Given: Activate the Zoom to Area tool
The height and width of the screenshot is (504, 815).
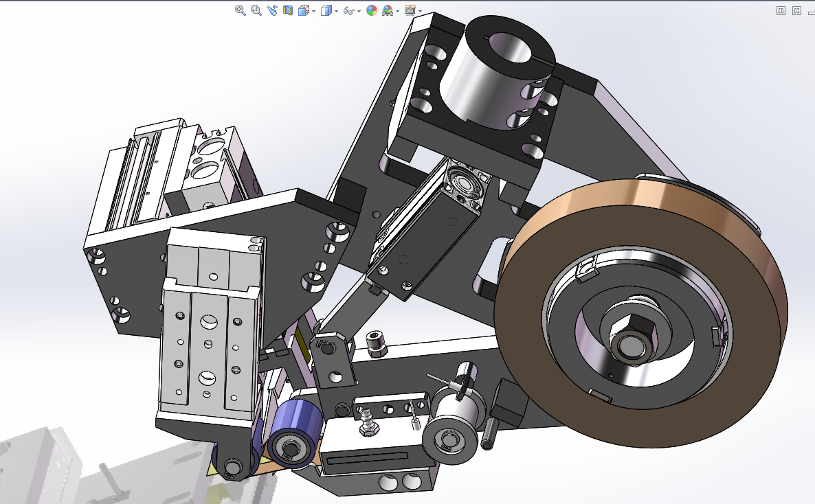Looking at the screenshot, I should click(x=256, y=10).
